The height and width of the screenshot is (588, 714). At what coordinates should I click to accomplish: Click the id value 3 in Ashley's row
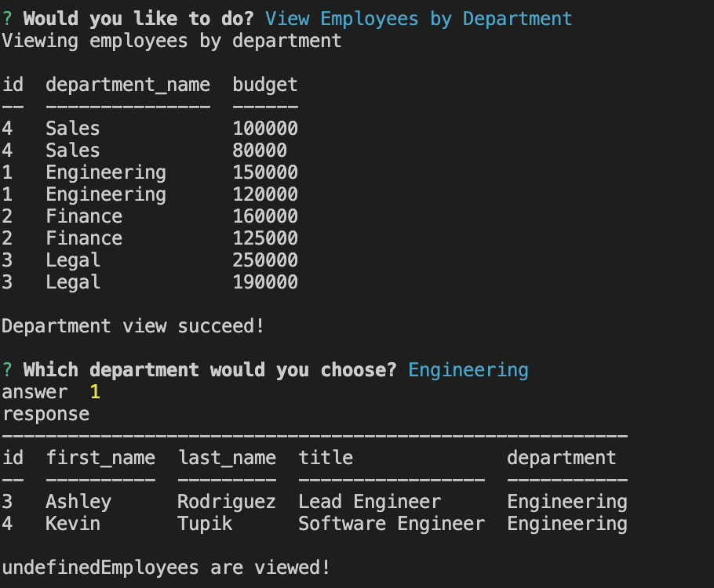(7, 502)
